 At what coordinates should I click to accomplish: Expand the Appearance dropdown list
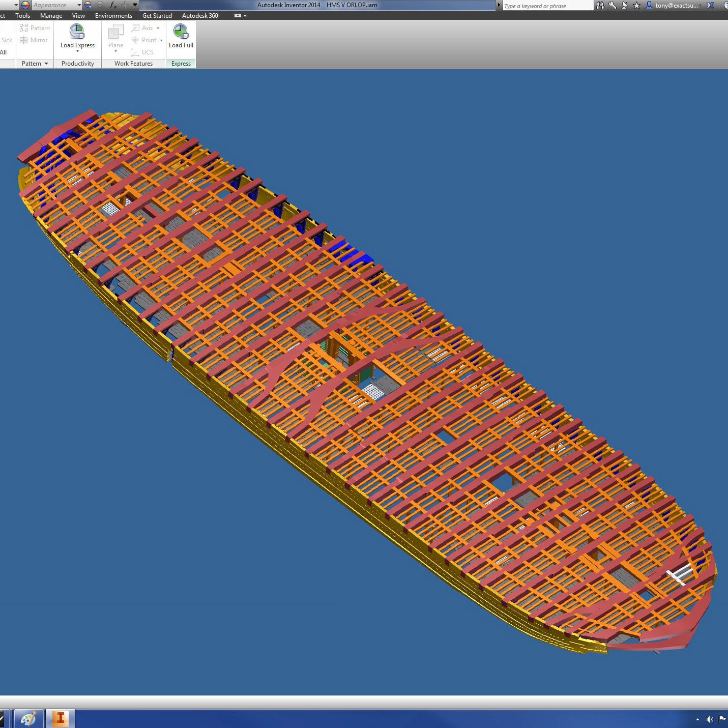click(79, 5)
